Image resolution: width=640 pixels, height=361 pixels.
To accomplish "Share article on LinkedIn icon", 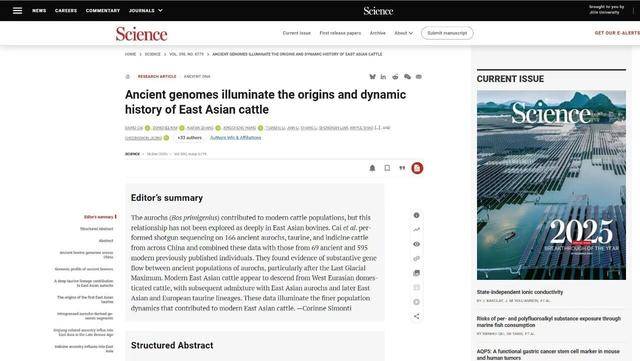I will (383, 76).
